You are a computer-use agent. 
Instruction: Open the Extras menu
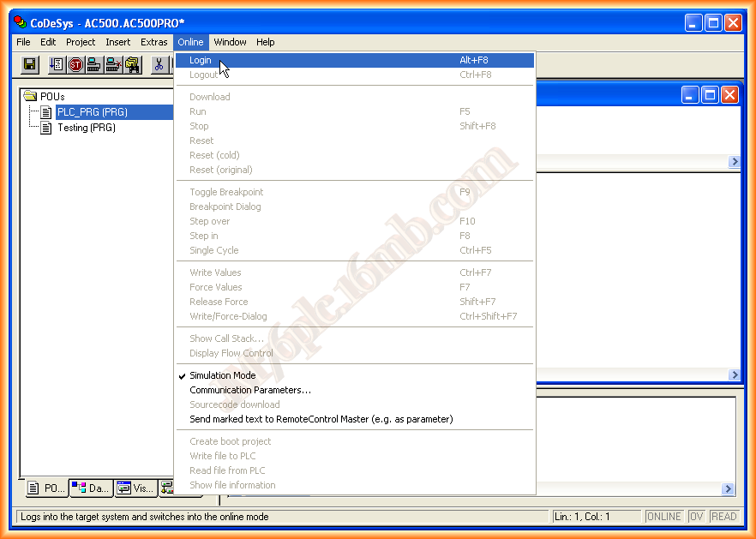tap(154, 42)
